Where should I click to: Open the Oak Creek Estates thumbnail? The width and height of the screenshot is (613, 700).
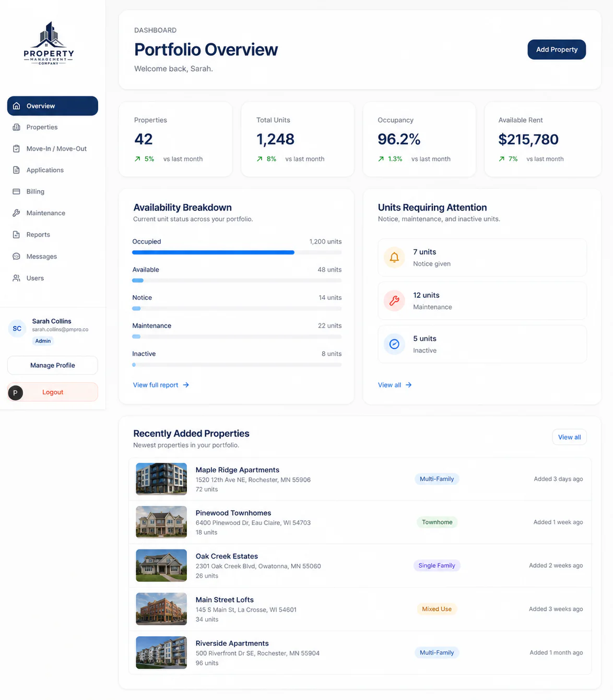[x=161, y=566]
